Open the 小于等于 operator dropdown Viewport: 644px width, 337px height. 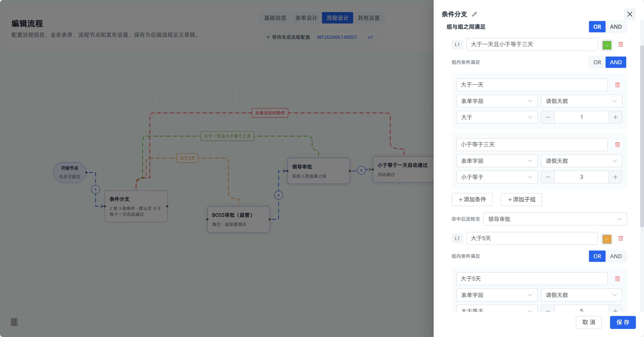pyautogui.click(x=497, y=177)
